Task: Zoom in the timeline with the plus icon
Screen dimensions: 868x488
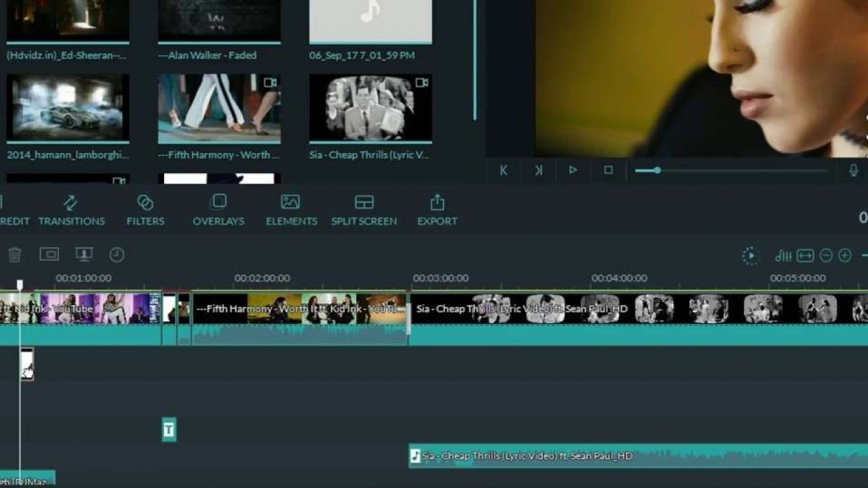Action: click(x=845, y=256)
